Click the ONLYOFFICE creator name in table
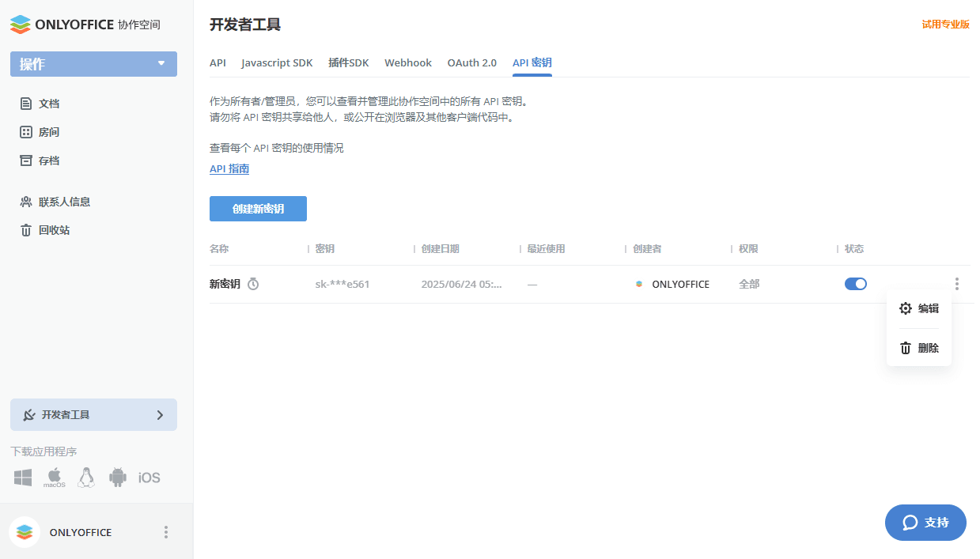Screen dimensions: 980x559 (681, 284)
